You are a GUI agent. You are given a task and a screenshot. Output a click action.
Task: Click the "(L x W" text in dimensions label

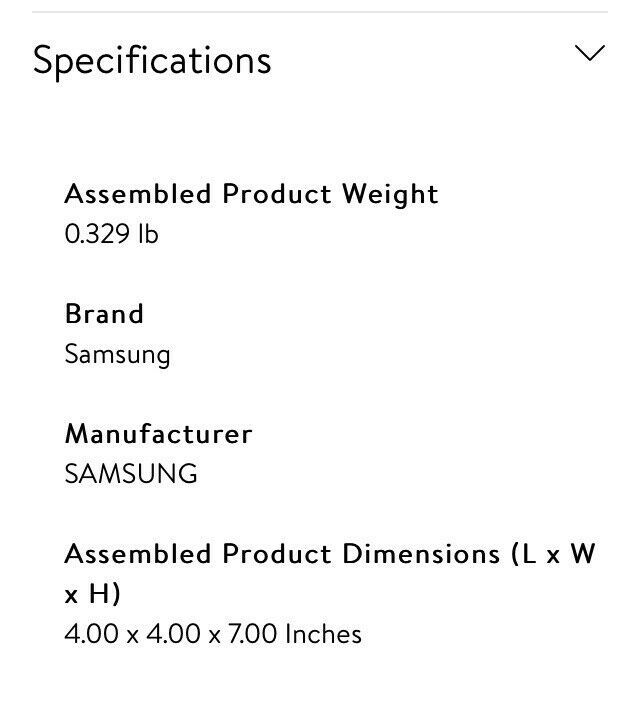tap(553, 554)
